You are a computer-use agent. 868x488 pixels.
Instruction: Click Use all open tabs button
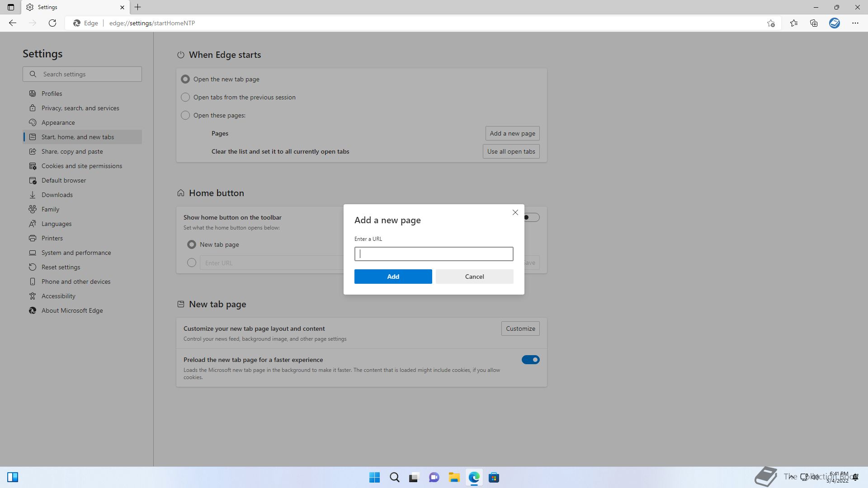pyautogui.click(x=511, y=151)
